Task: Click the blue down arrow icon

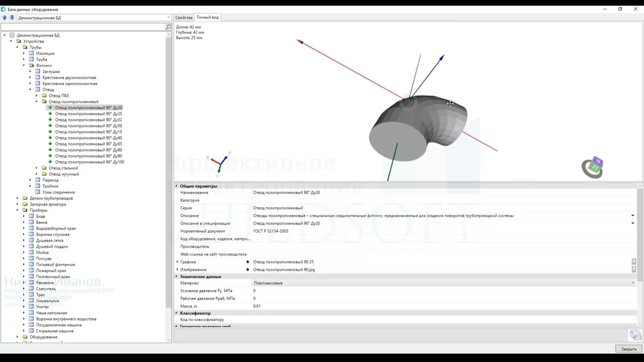Action: pos(12,18)
